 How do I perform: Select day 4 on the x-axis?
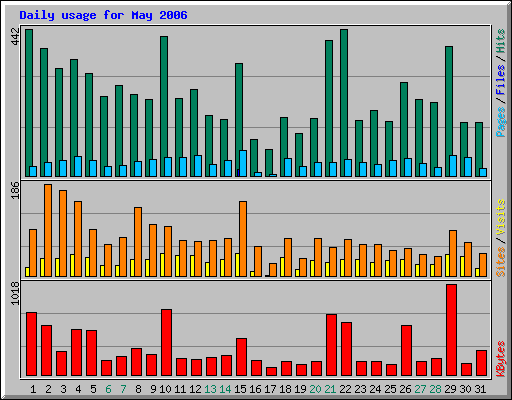78,389
